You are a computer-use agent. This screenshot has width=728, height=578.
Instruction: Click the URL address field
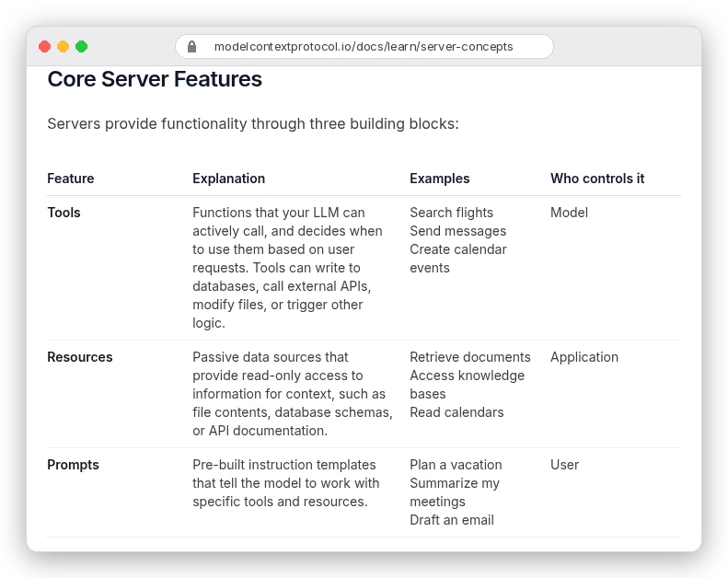pyautogui.click(x=364, y=46)
